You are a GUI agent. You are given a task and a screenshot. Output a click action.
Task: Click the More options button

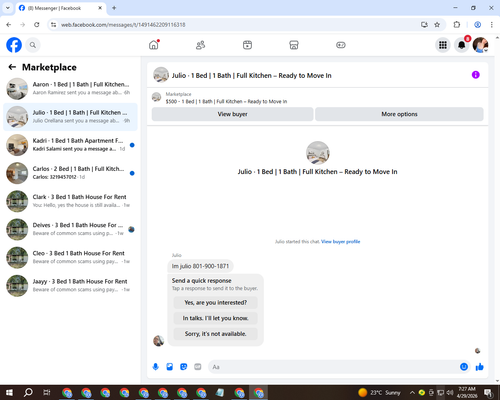(399, 114)
